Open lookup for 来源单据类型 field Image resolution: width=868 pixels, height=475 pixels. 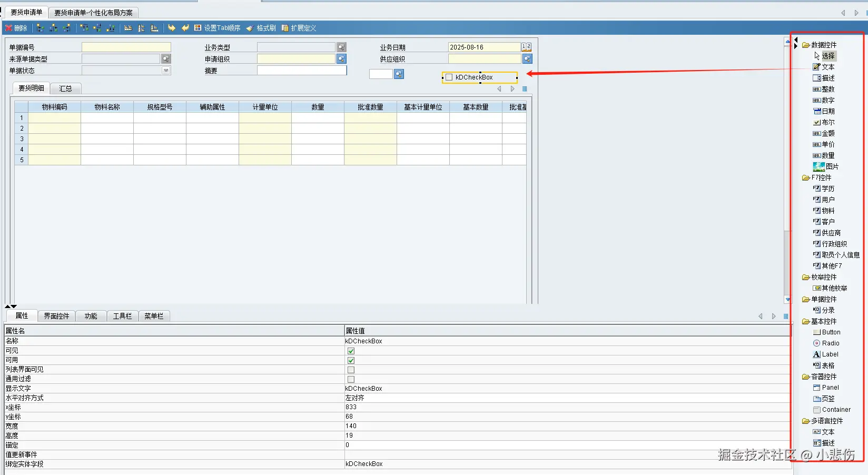[x=166, y=59]
